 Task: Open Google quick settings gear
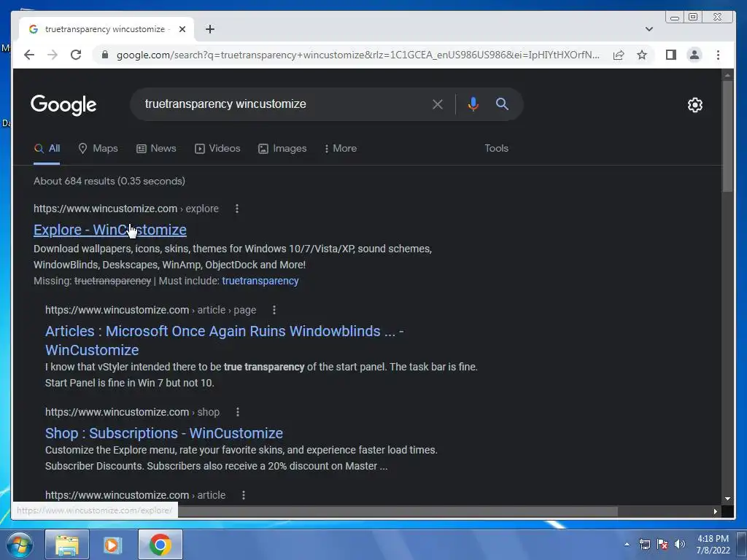click(x=694, y=105)
